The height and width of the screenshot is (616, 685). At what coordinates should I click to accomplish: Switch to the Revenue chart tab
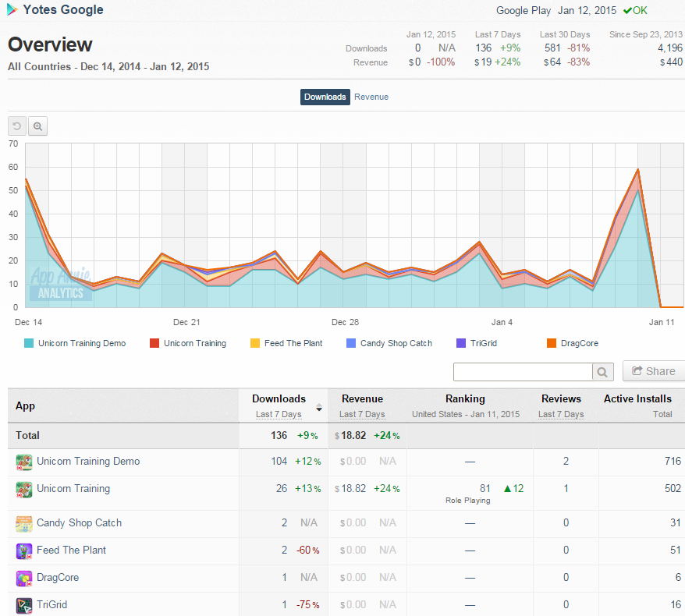pyautogui.click(x=371, y=97)
